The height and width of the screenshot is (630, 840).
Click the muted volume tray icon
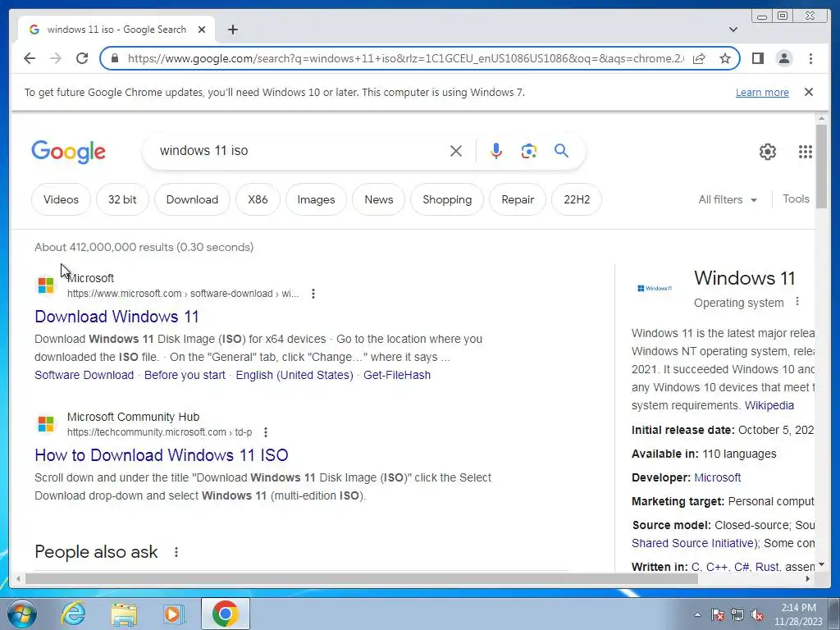point(757,615)
